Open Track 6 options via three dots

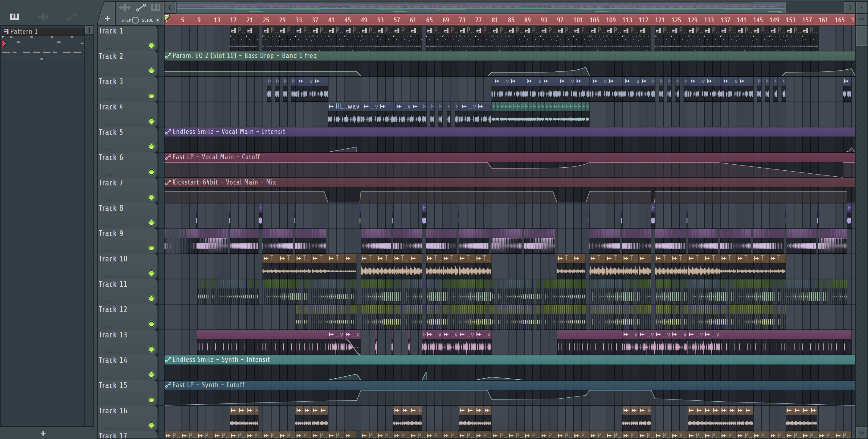pos(109,174)
